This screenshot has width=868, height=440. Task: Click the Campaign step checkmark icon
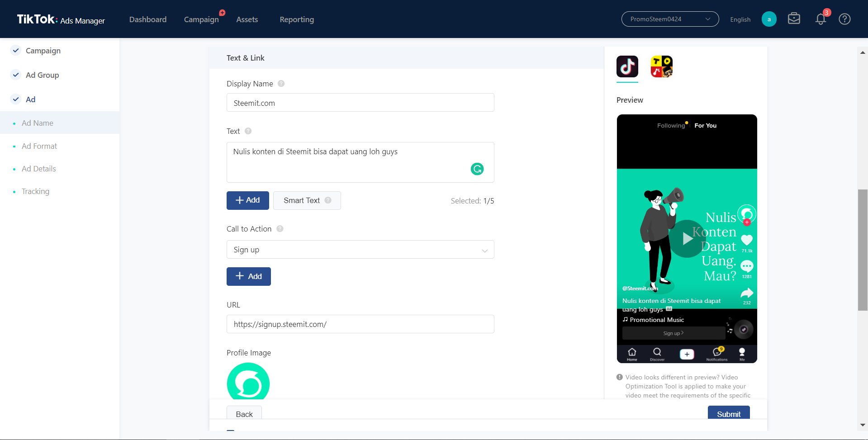16,50
